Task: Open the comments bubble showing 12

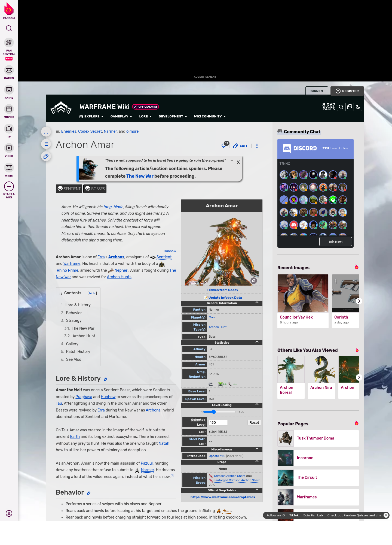Action: [225, 145]
